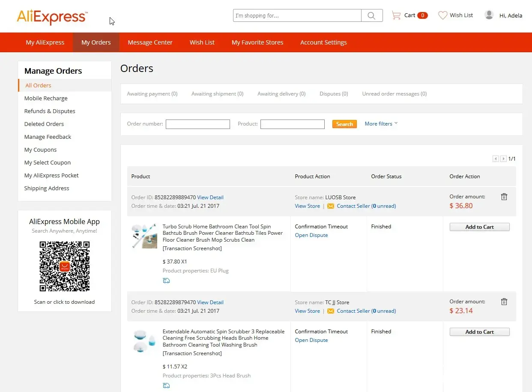Delete the LUOSB Store order via trash icon
Image resolution: width=532 pixels, height=392 pixels.
click(504, 197)
